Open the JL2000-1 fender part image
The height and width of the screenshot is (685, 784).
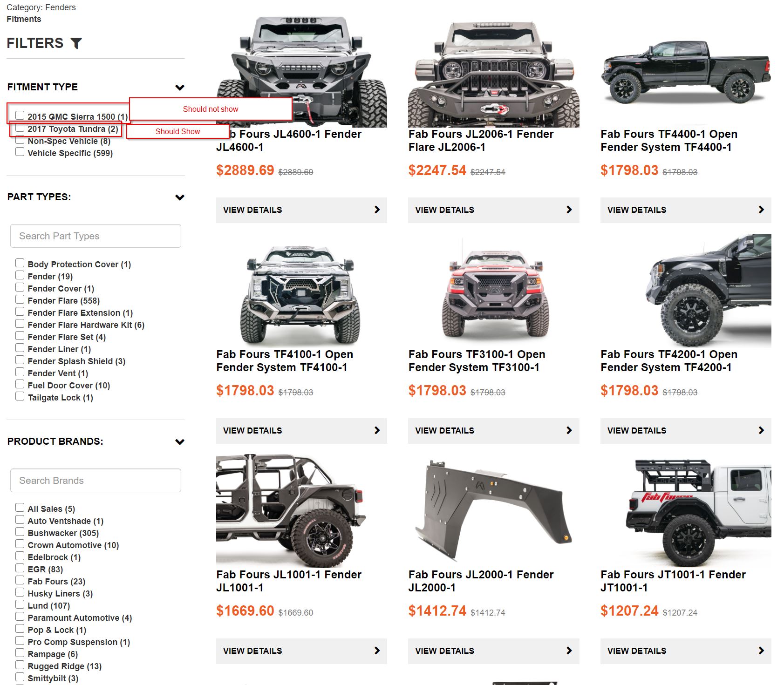point(493,509)
